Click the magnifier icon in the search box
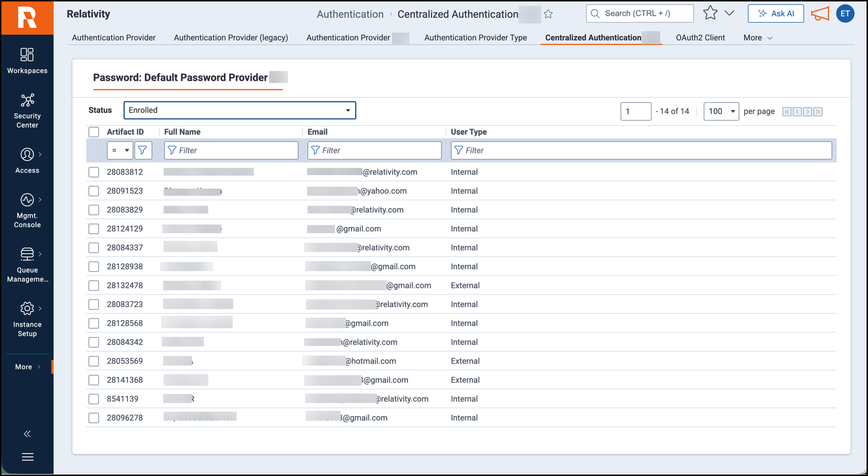The height and width of the screenshot is (476, 868). click(x=595, y=13)
